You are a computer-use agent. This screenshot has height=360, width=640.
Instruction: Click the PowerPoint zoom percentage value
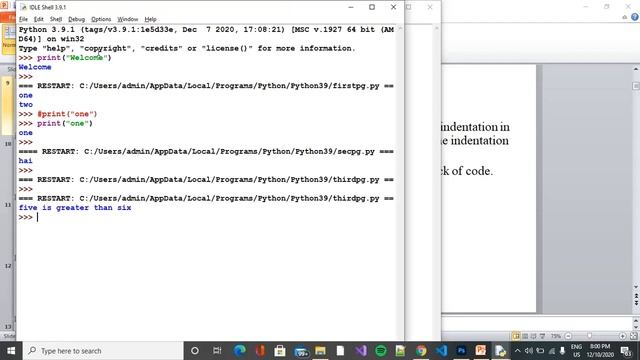556,336
